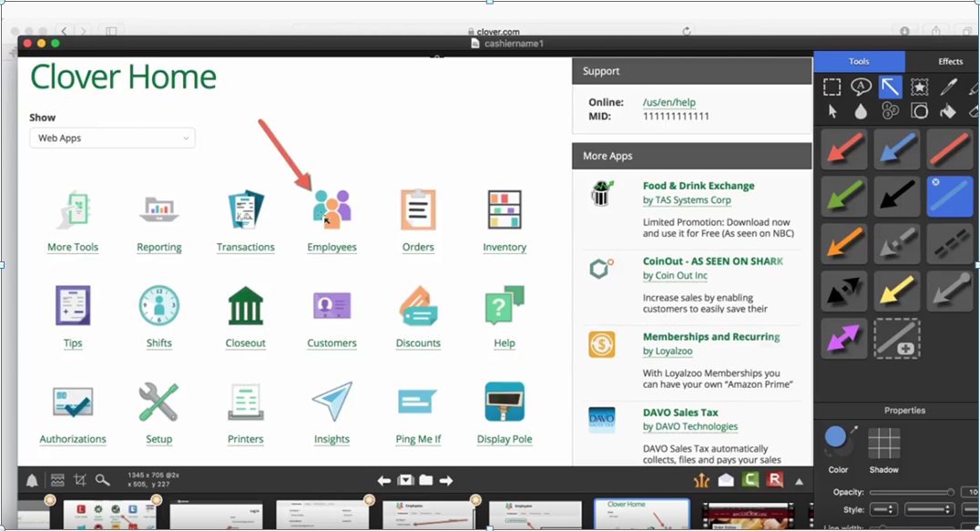Open DAVO Sales Tax link
This screenshot has height=531, width=980.
coord(680,413)
